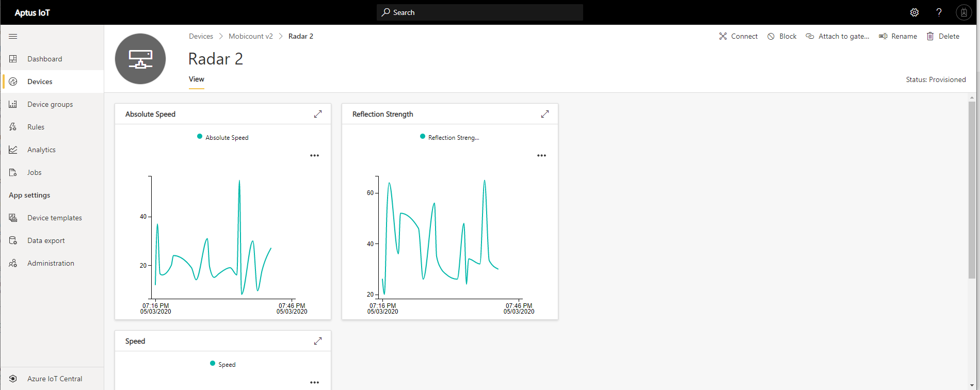Click Attach to gateway button
The height and width of the screenshot is (390, 980).
(838, 36)
